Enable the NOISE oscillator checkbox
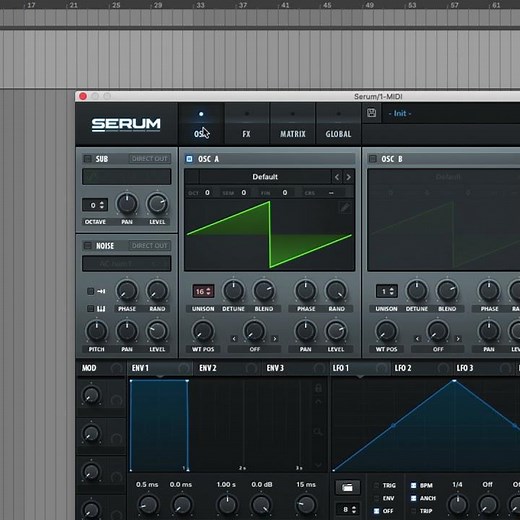The width and height of the screenshot is (520, 520). 87,246
